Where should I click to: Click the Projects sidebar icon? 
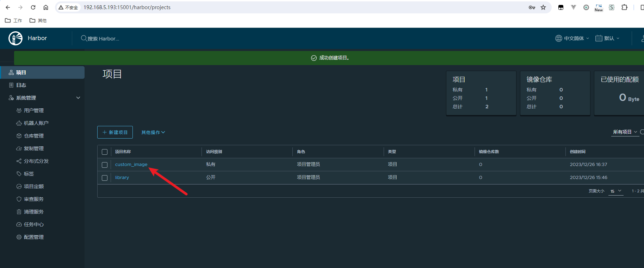click(x=11, y=72)
